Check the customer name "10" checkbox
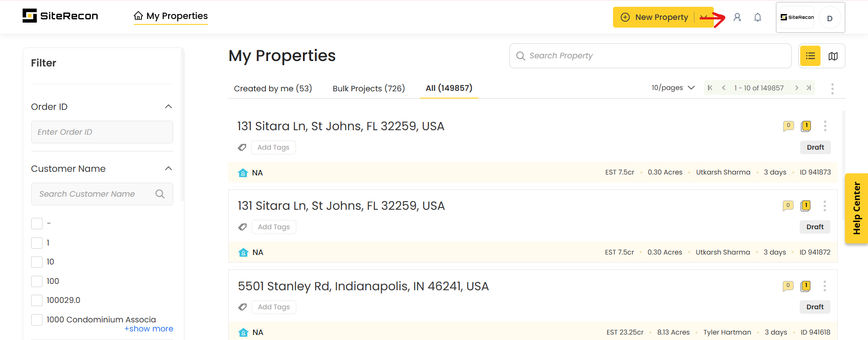This screenshot has width=868, height=340. [x=37, y=262]
